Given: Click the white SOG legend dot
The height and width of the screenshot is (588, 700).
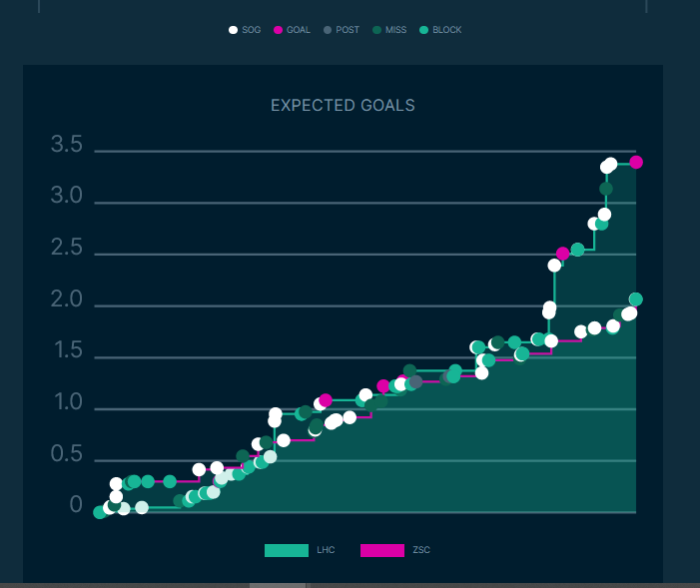Looking at the screenshot, I should point(234,30).
